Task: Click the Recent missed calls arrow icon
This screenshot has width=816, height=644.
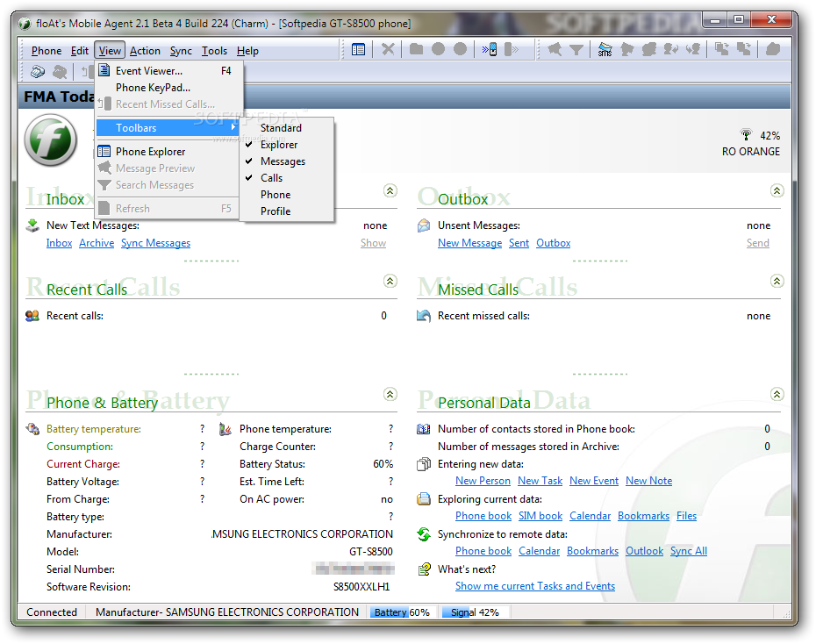Action: (424, 316)
